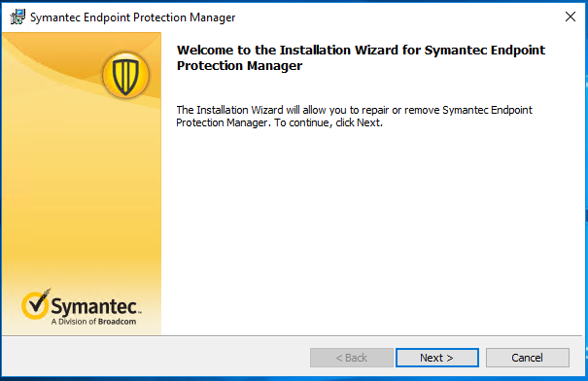Click the separator line above the buttons

293,335
